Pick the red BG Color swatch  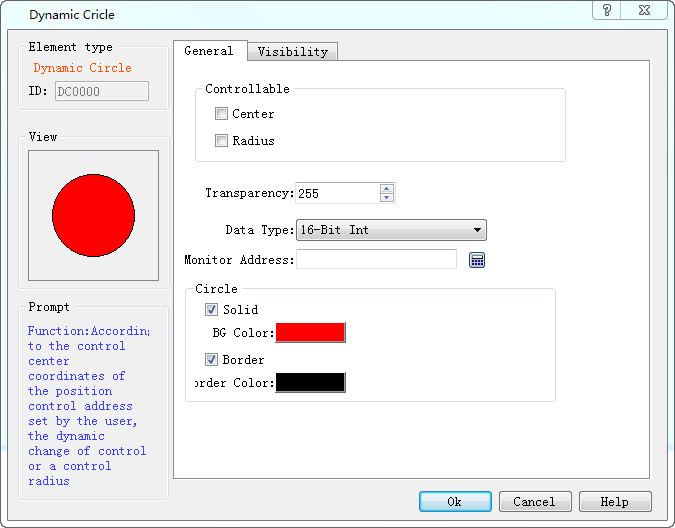[x=310, y=333]
